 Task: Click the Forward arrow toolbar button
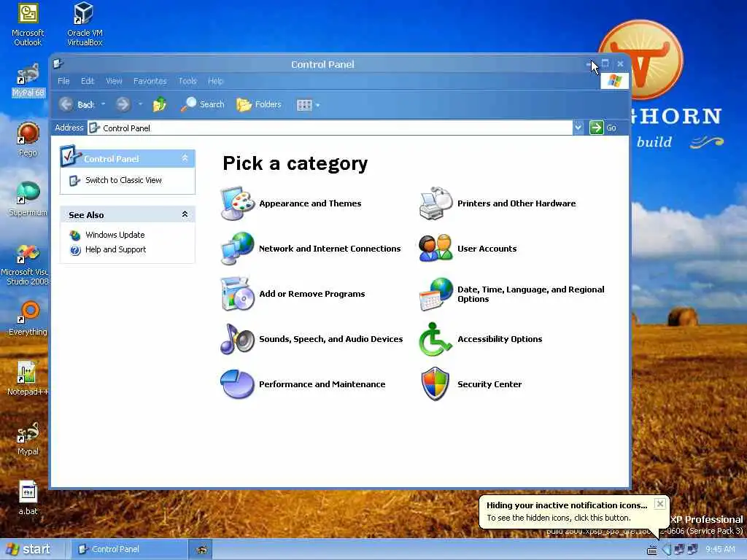123,104
